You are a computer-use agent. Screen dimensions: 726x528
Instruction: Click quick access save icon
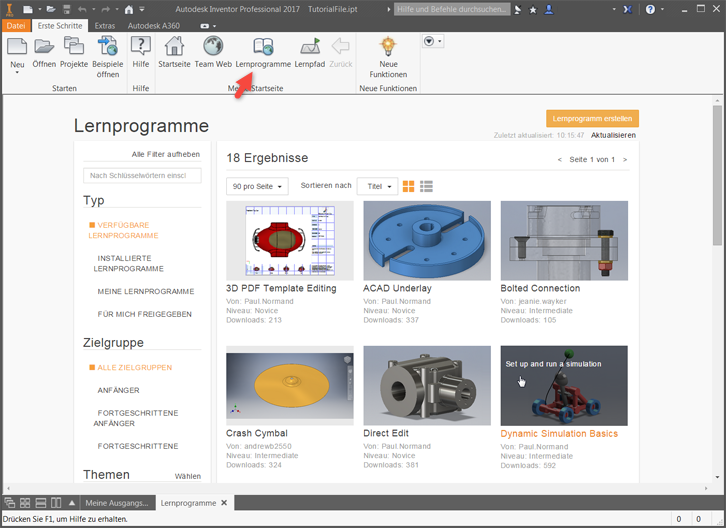point(67,9)
